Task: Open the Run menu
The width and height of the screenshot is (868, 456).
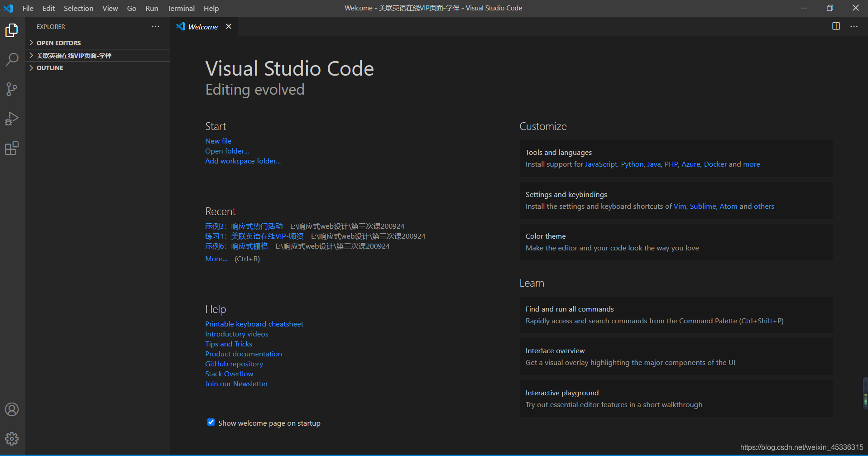Action: (x=152, y=8)
